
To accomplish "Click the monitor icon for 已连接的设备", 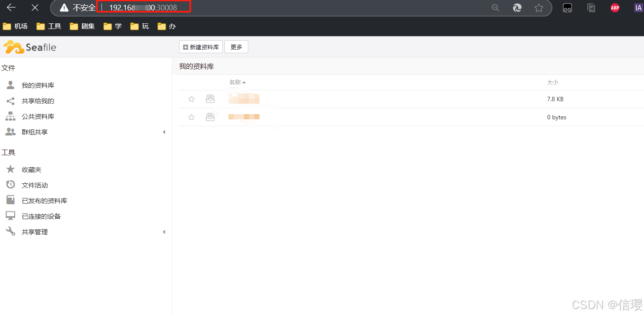I will tap(10, 216).
